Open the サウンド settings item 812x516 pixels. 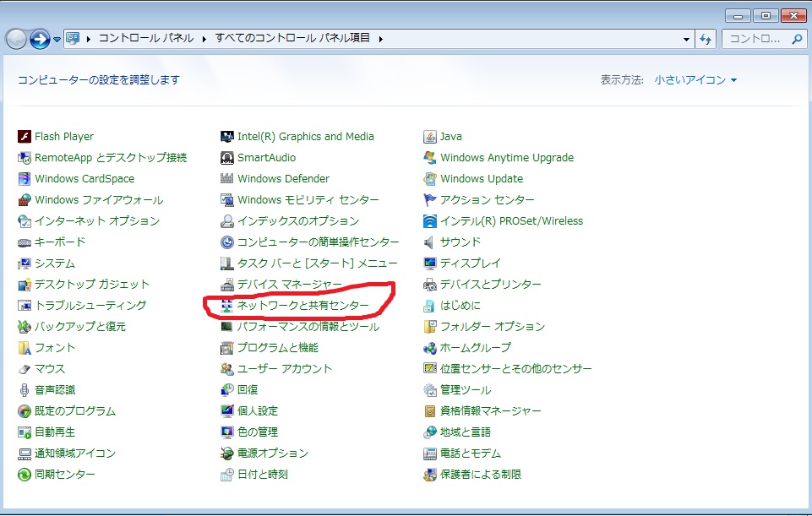point(456,242)
